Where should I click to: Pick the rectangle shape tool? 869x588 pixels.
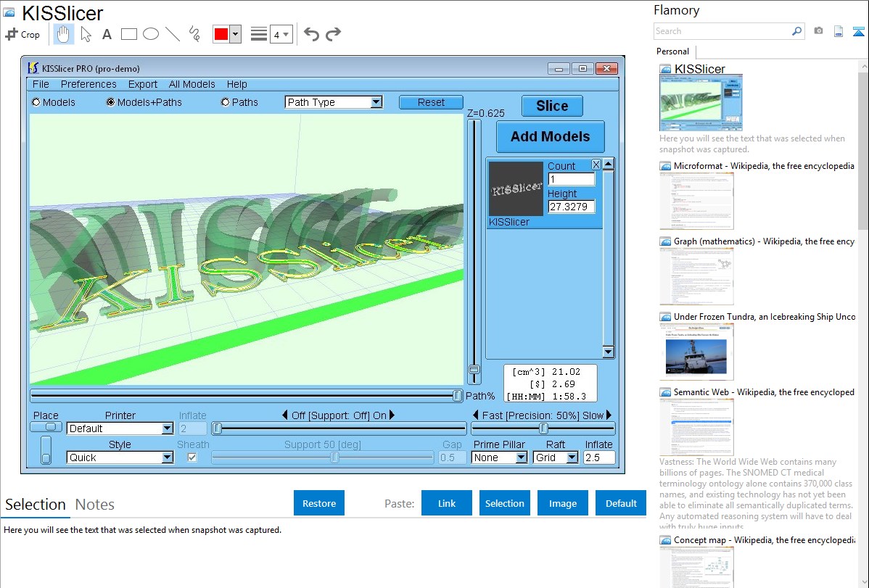pos(128,34)
